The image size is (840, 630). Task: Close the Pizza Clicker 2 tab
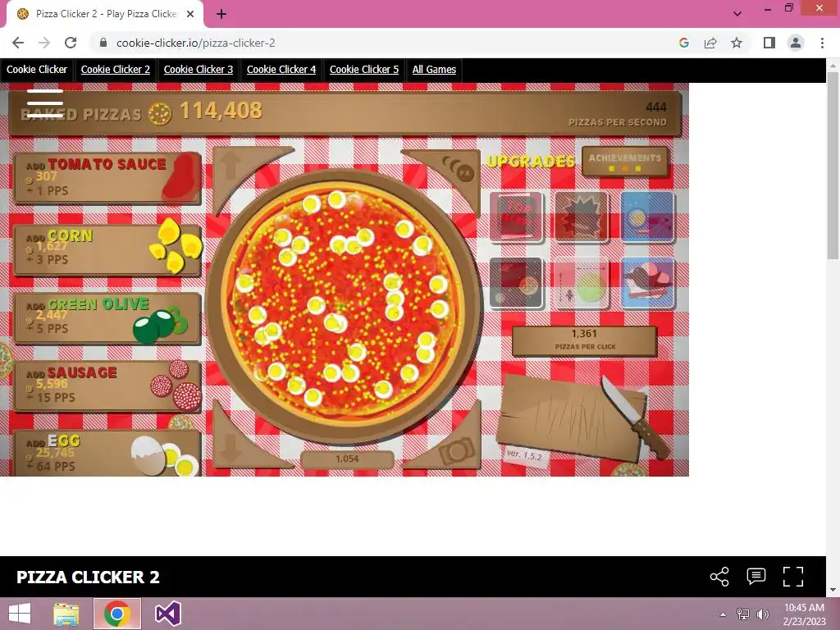(x=190, y=14)
